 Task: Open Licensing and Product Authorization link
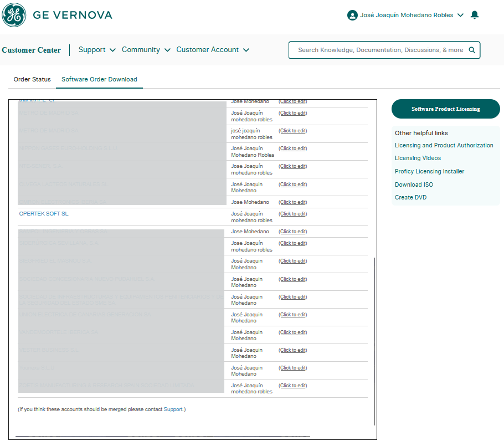point(444,145)
